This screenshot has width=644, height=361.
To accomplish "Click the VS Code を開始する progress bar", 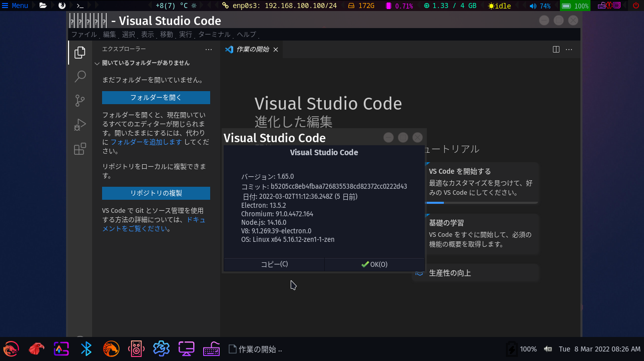I will click(481, 203).
